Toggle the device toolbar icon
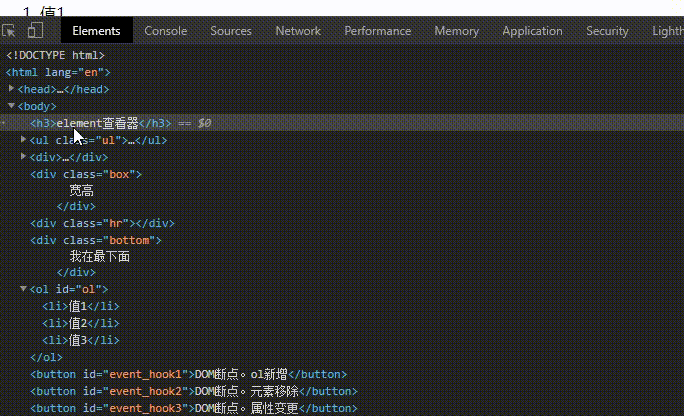 [x=35, y=31]
